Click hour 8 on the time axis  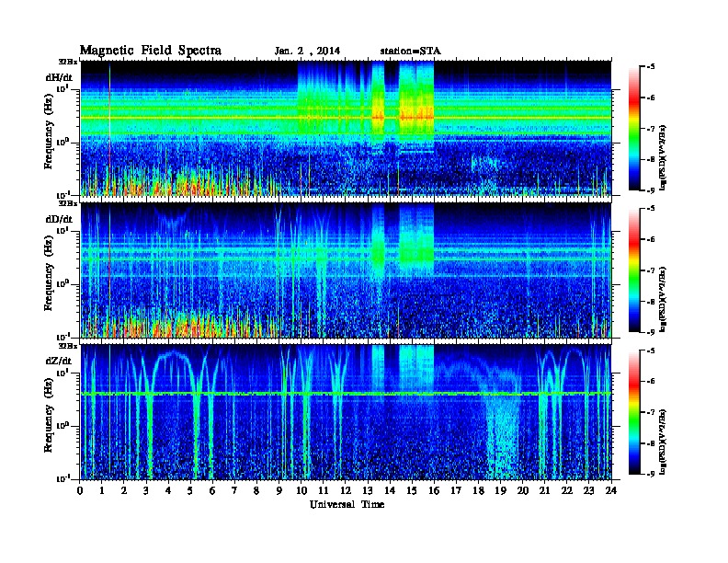tap(256, 490)
